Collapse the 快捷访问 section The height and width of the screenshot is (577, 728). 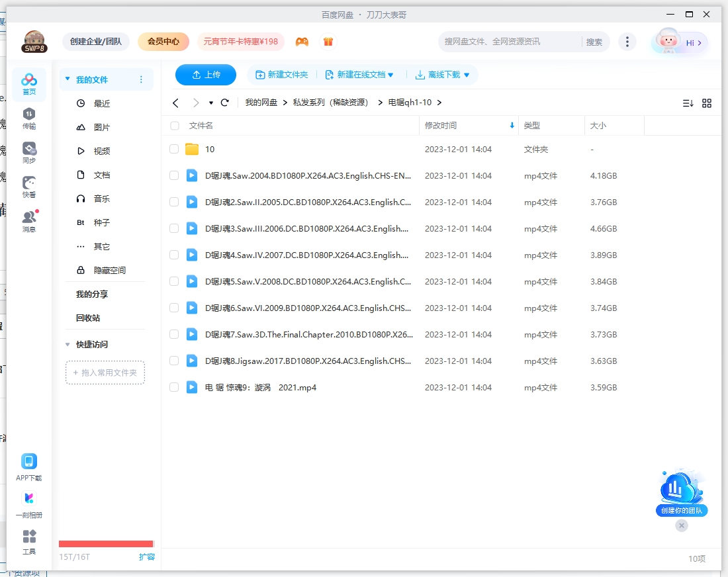[67, 344]
